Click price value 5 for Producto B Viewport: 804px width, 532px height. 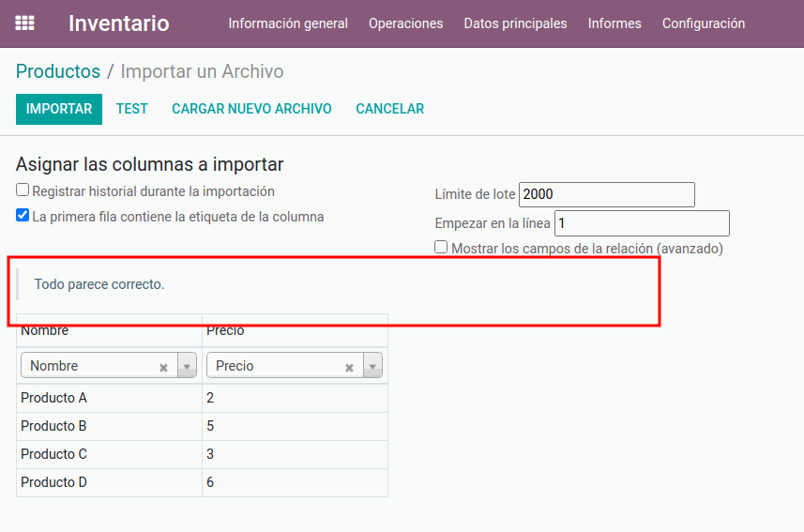click(x=295, y=426)
